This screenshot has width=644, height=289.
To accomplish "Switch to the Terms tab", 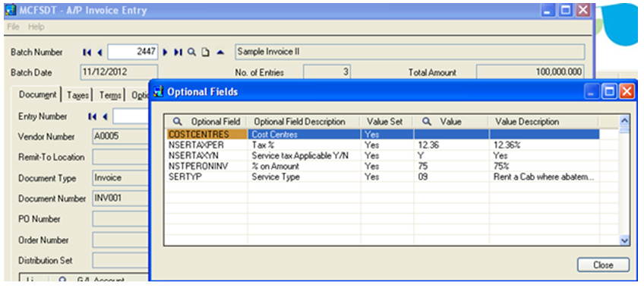I will pos(110,95).
